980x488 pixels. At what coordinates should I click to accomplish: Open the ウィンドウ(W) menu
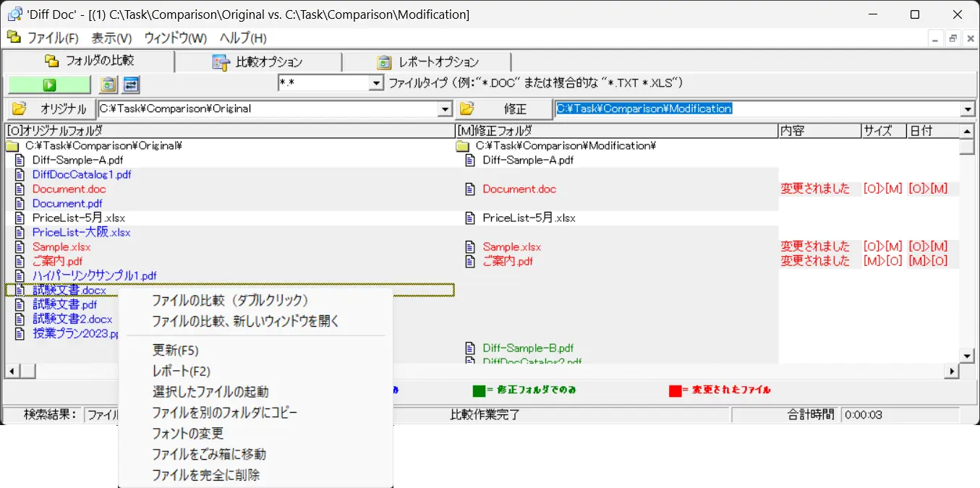(175, 38)
